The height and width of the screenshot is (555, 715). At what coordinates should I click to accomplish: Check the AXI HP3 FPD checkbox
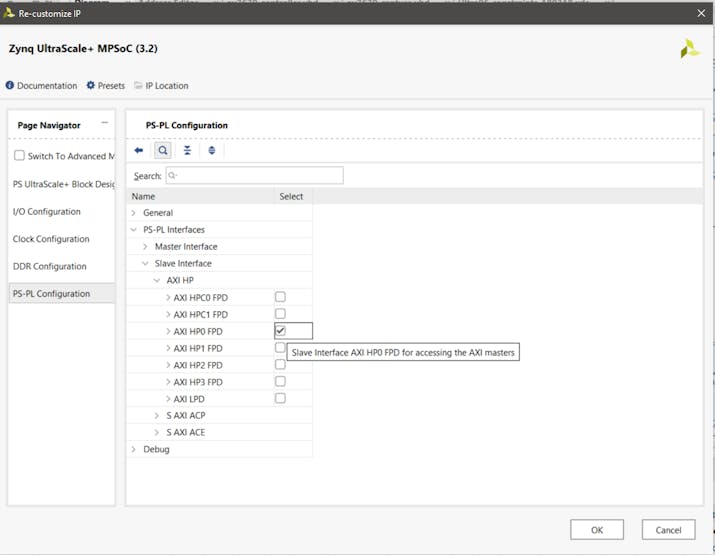tap(280, 381)
